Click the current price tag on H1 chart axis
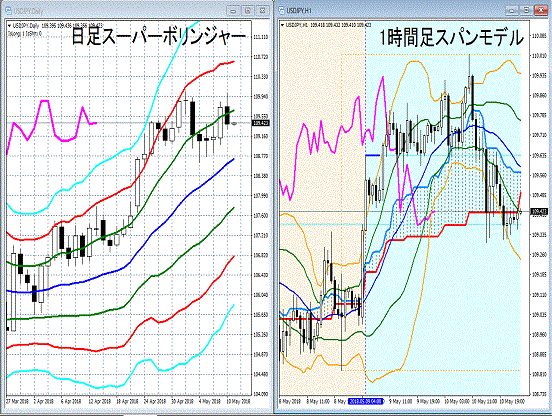 [539, 212]
